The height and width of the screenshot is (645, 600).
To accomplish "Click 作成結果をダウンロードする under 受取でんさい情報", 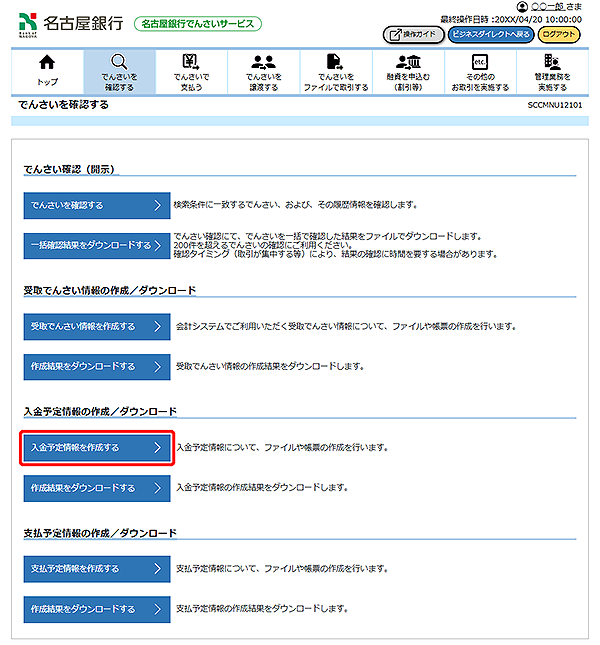I will (x=97, y=367).
